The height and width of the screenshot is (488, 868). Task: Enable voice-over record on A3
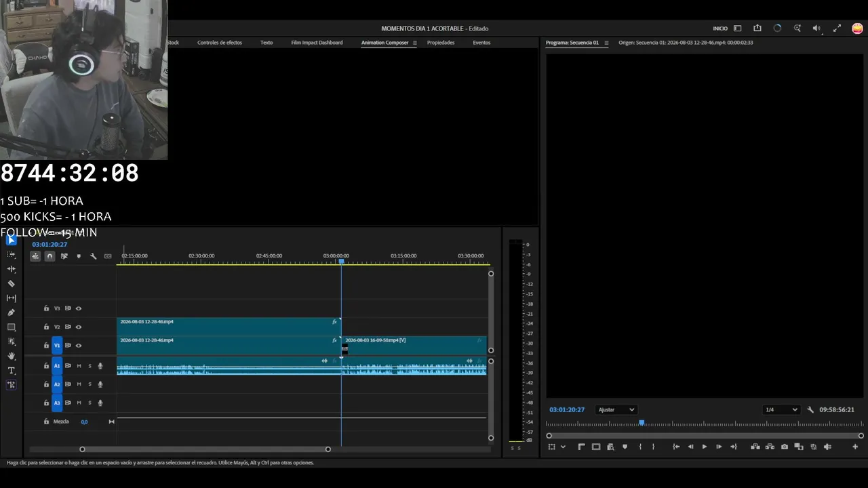click(100, 403)
